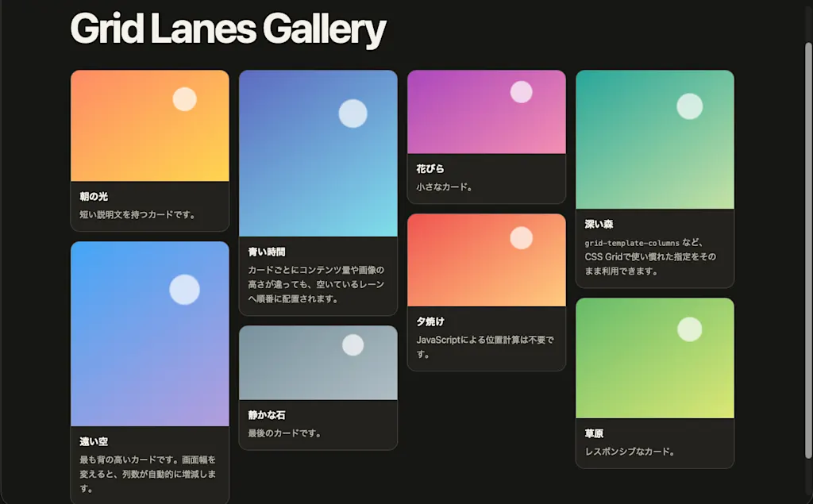The width and height of the screenshot is (813, 504).
Task: Click the vertical scrollbar thumb at right
Action: pyautogui.click(x=807, y=250)
